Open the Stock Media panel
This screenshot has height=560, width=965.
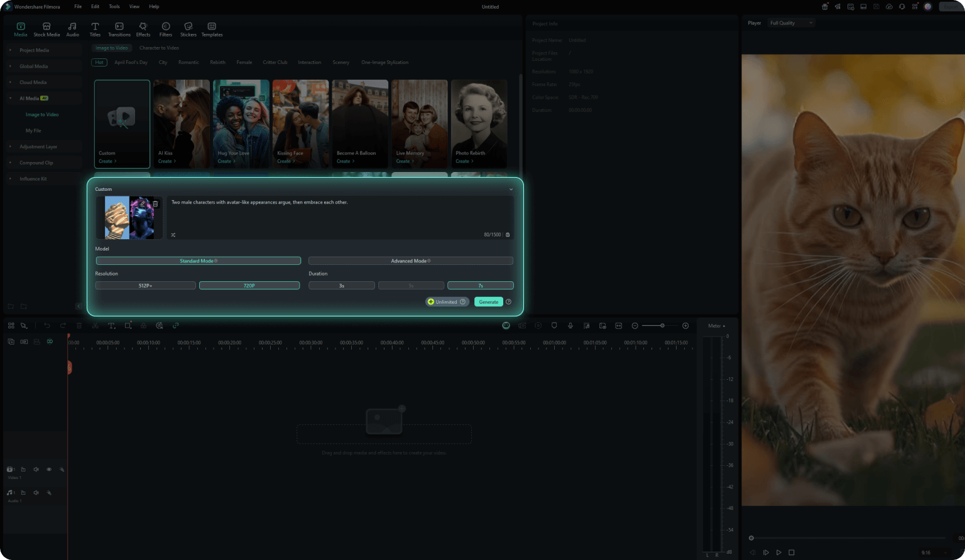click(46, 30)
